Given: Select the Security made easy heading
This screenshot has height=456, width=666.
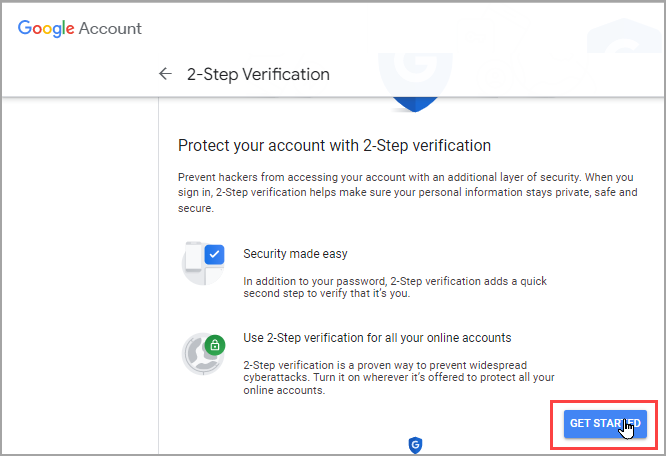Looking at the screenshot, I should 296,254.
